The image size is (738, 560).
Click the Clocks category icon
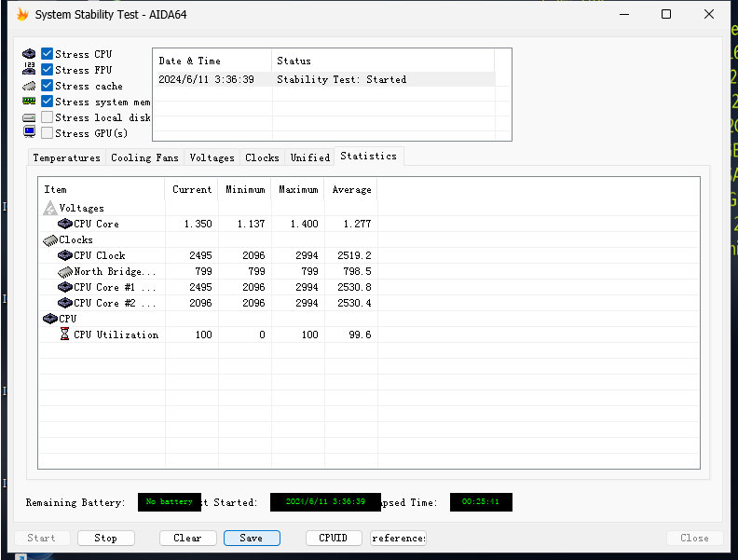pos(50,240)
